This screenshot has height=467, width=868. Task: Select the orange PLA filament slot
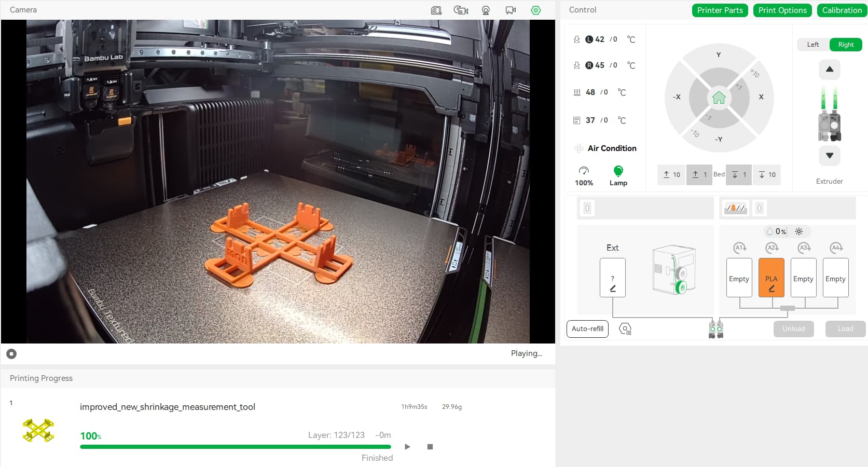[771, 278]
